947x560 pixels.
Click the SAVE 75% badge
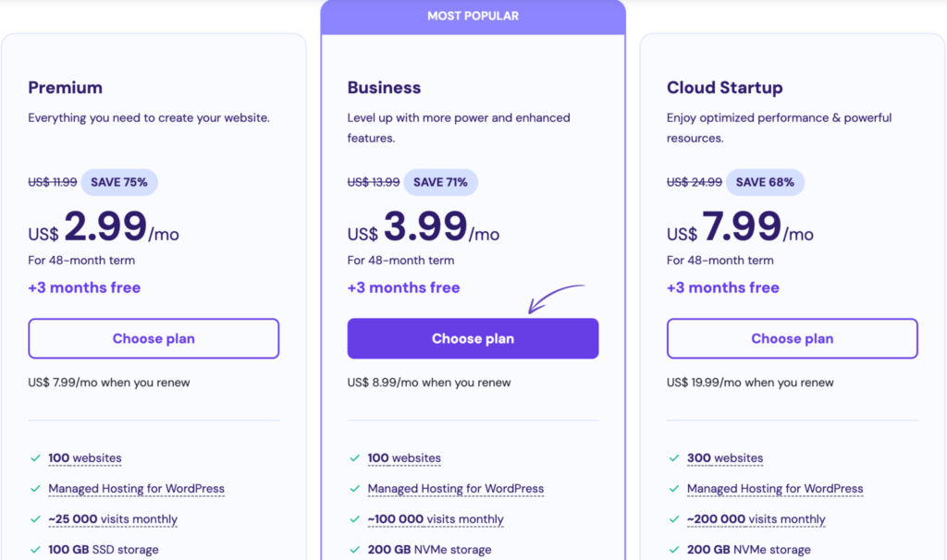pyautogui.click(x=119, y=182)
